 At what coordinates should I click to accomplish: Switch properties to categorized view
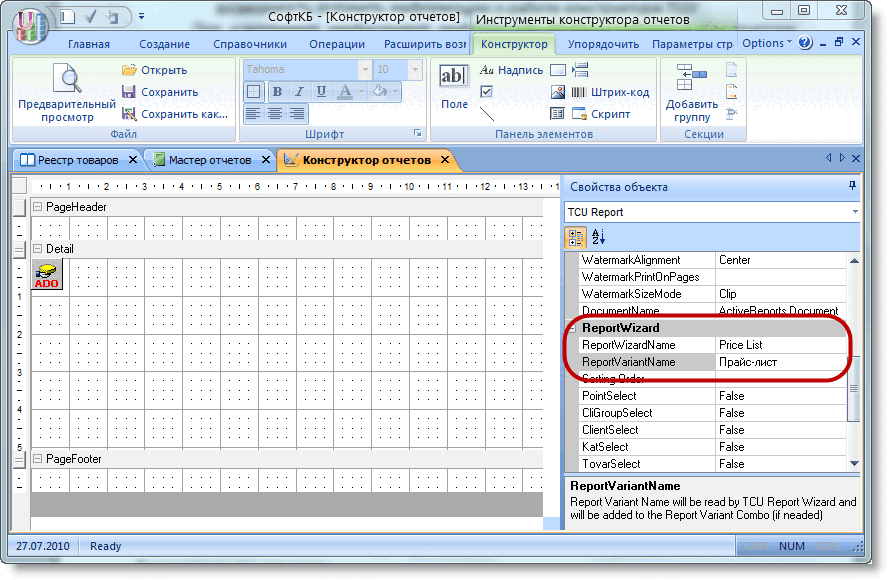[575, 237]
